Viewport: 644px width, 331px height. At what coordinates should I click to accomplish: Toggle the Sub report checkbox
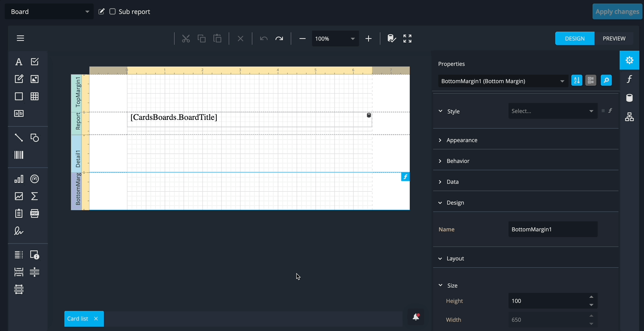coord(112,11)
